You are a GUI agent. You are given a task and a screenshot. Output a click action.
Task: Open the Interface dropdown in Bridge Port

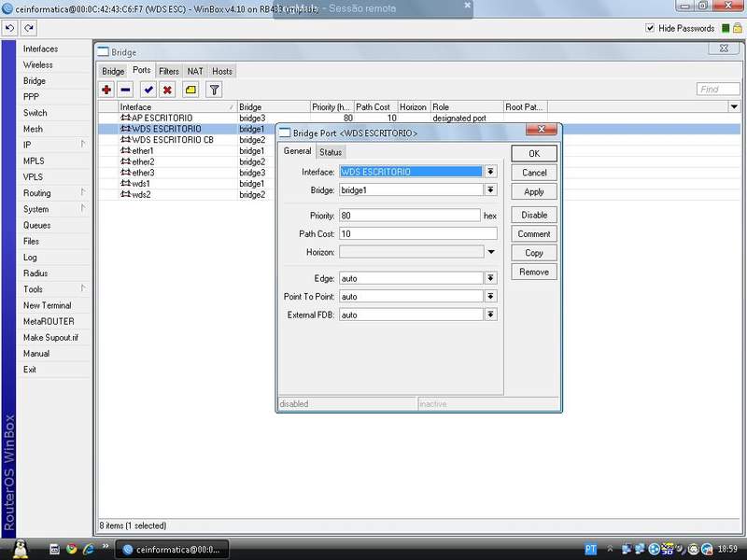click(x=490, y=172)
